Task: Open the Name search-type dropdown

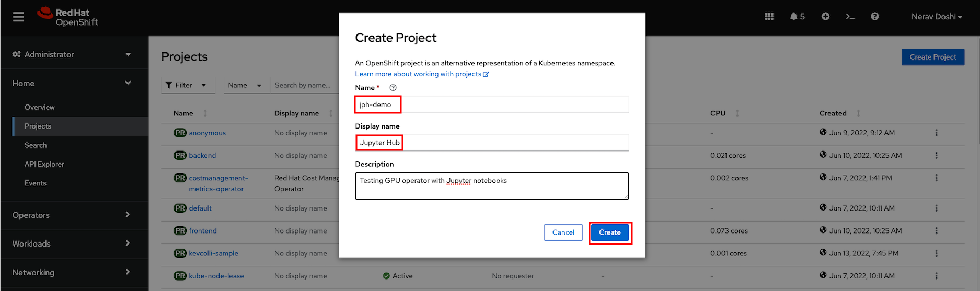Action: coord(247,85)
